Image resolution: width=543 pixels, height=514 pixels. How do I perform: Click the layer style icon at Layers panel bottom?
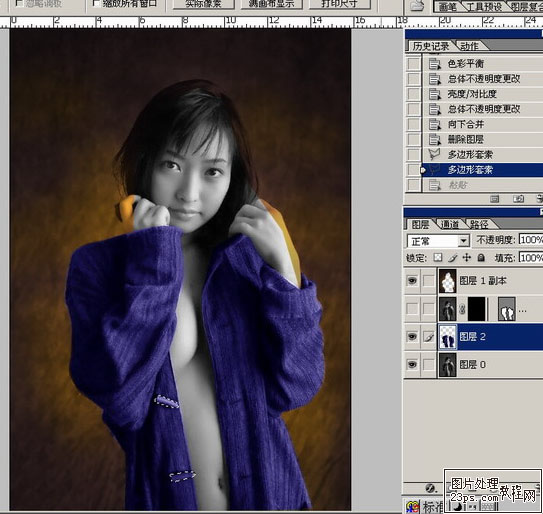(x=430, y=488)
